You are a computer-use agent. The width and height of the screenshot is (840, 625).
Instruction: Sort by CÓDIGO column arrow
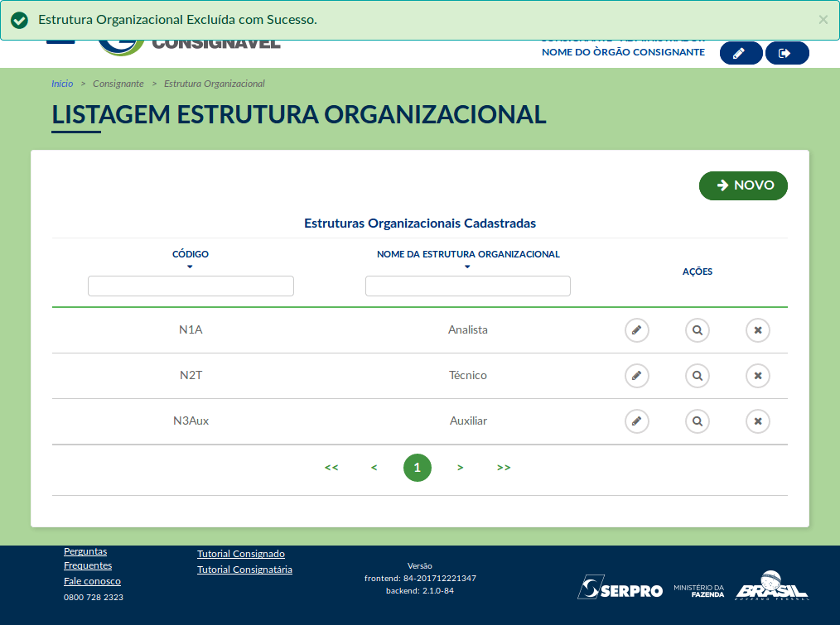tap(190, 267)
